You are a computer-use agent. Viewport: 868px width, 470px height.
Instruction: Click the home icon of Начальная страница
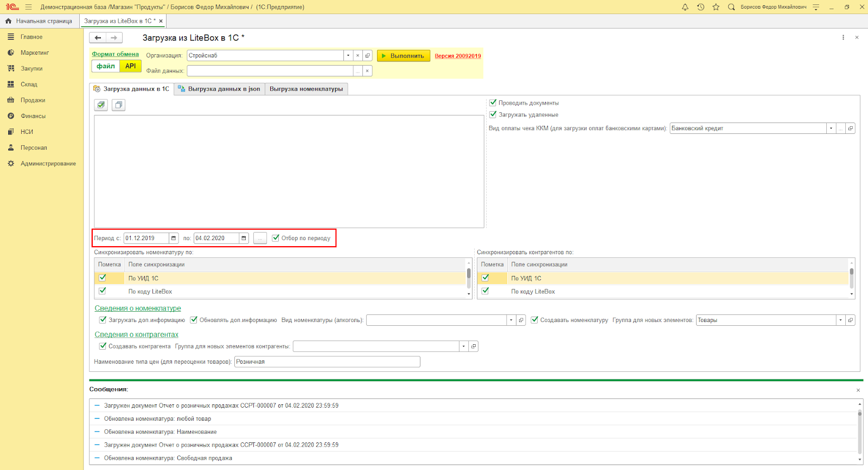pyautogui.click(x=8, y=21)
